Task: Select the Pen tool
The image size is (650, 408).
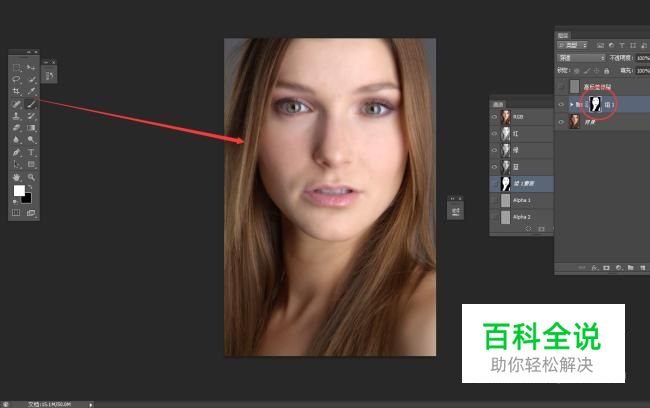Action: pos(16,152)
